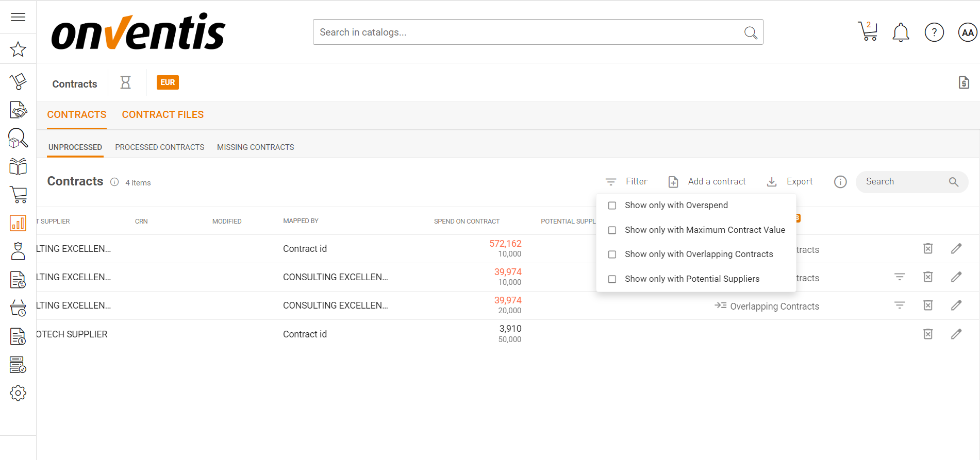Edit the first contract row with pencil
This screenshot has width=980, height=460.
[x=956, y=249]
